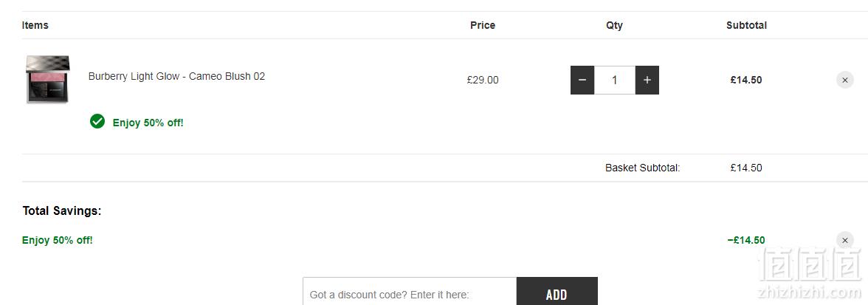868x305 pixels.
Task: Apply discount code with ADD button
Action: coord(557,292)
